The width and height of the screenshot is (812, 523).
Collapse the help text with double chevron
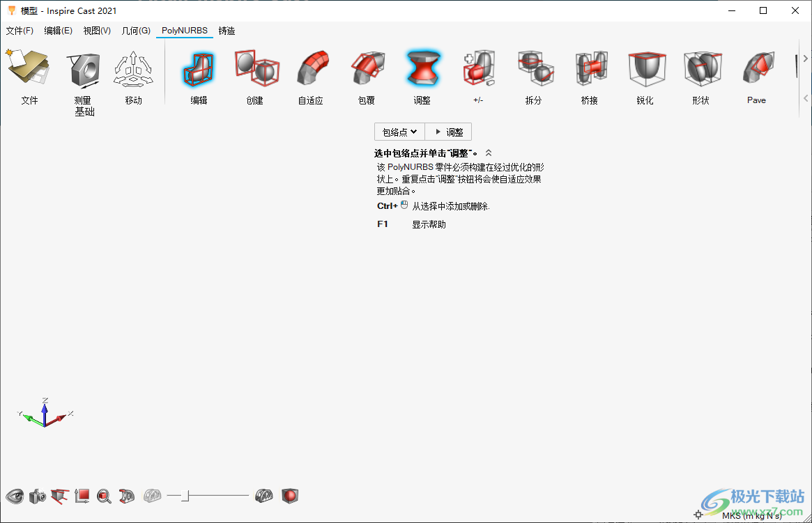click(489, 153)
